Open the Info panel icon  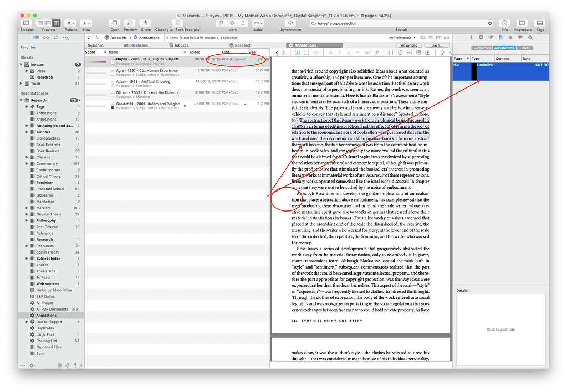tap(504, 23)
